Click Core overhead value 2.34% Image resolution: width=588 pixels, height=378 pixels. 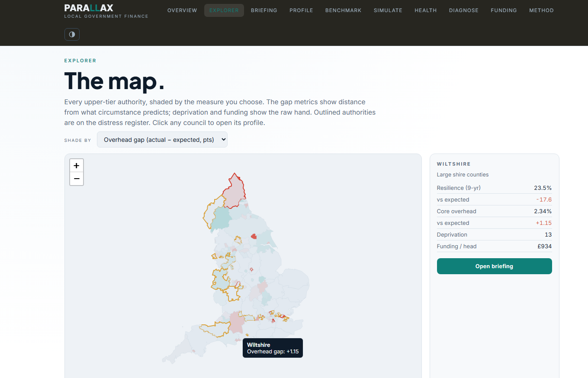point(543,211)
